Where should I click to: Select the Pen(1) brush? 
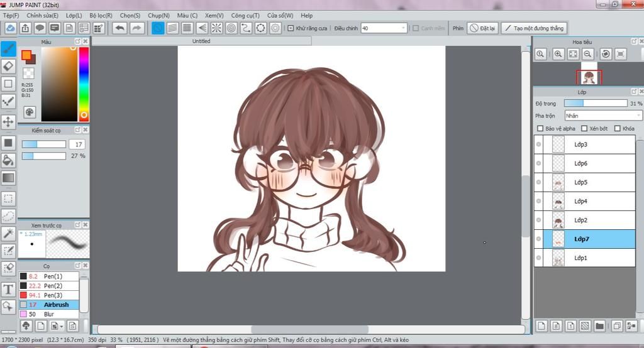(49, 276)
